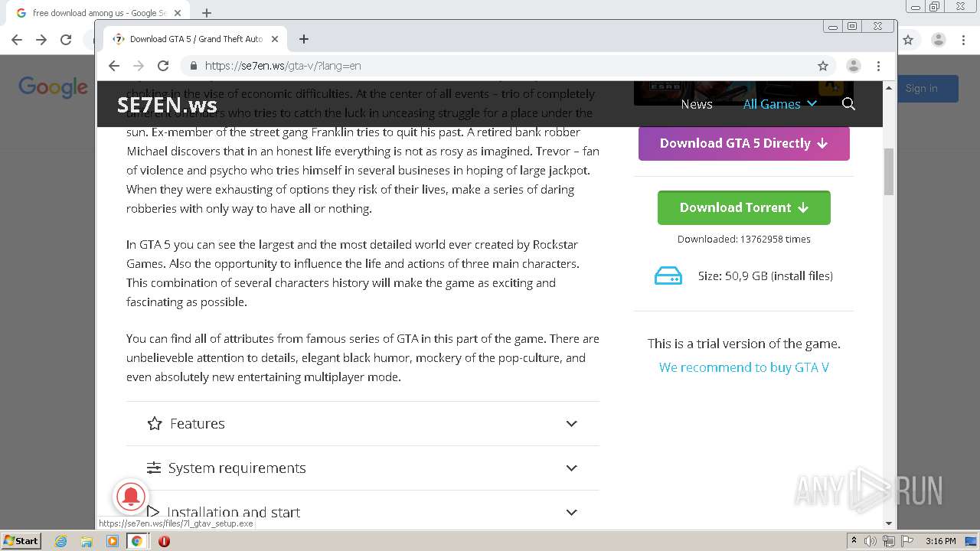Open three-dot menu in background Chrome window

964,40
